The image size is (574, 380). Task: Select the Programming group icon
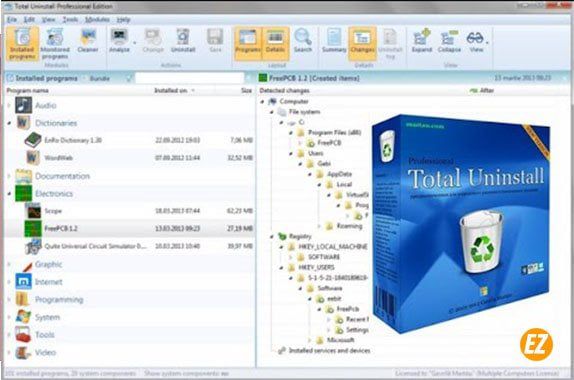(x=23, y=299)
